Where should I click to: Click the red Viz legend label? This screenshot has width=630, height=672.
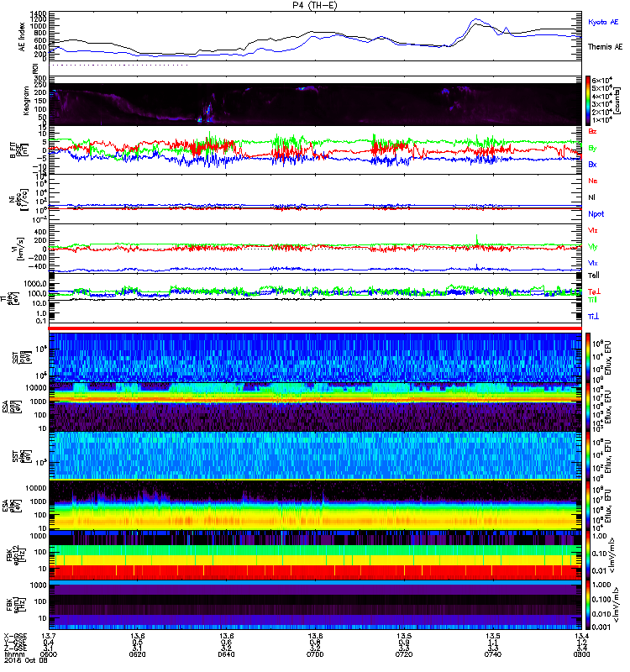(x=592, y=230)
